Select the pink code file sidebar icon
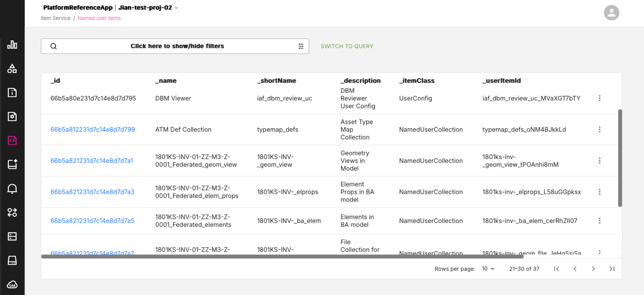Image resolution: width=644 pixels, height=295 pixels. 12,140
